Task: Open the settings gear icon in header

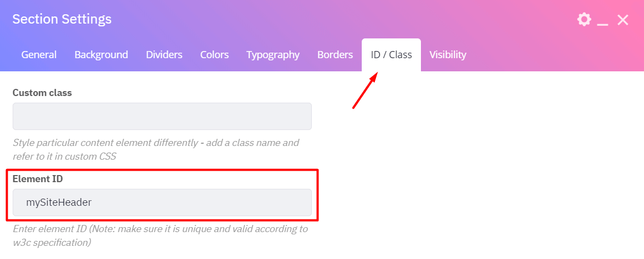Action: click(x=584, y=19)
